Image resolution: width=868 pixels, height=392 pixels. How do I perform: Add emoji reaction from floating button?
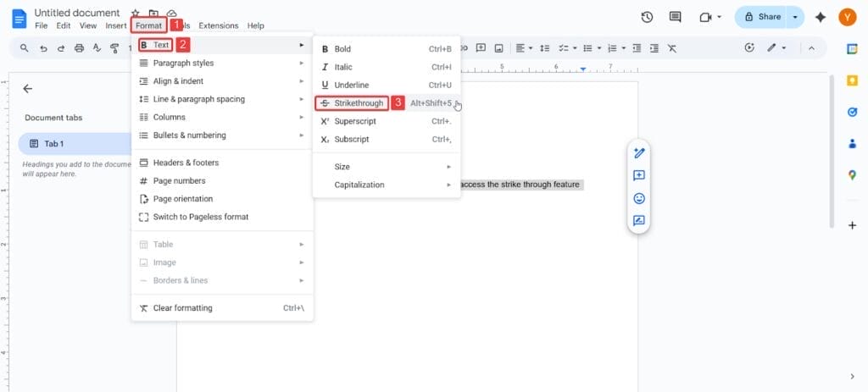639,198
